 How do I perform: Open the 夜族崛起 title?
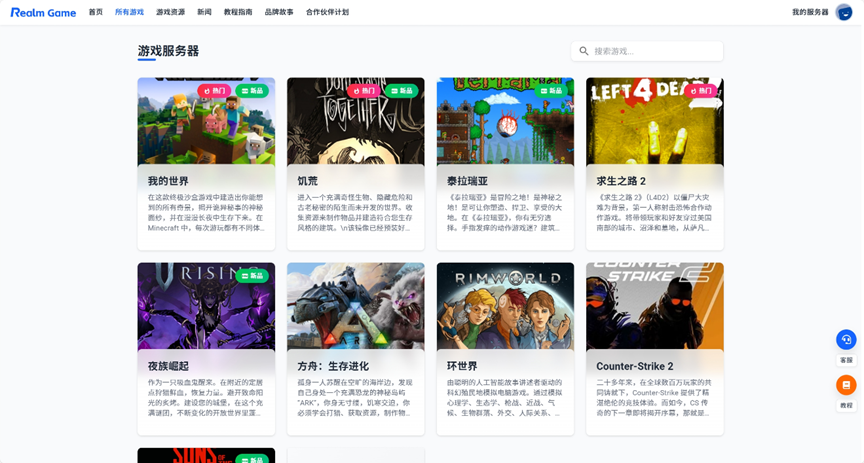click(168, 366)
